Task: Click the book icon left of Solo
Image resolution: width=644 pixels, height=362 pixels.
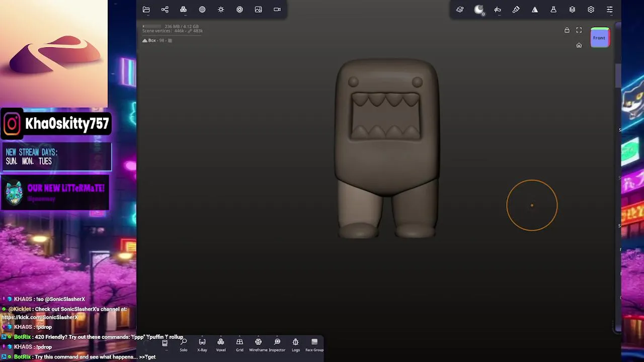Action: point(165,343)
